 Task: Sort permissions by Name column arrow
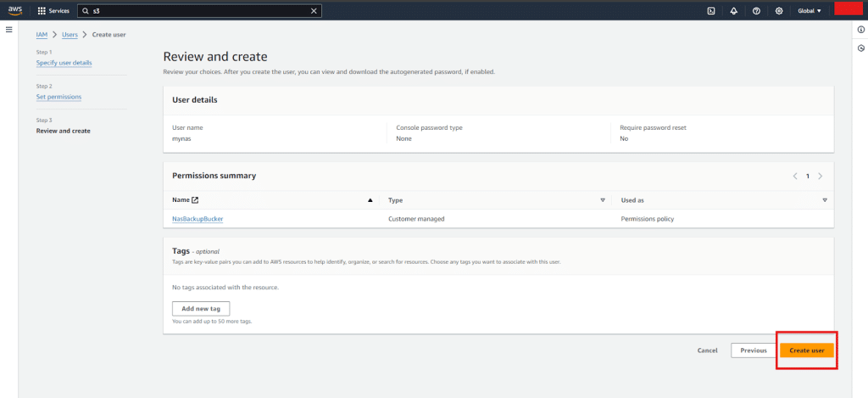coord(370,200)
